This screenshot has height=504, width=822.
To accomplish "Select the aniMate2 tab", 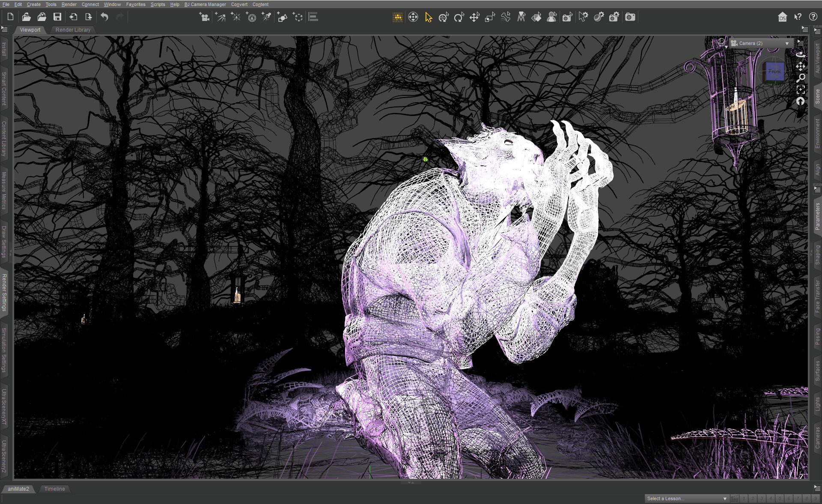I will coord(18,489).
